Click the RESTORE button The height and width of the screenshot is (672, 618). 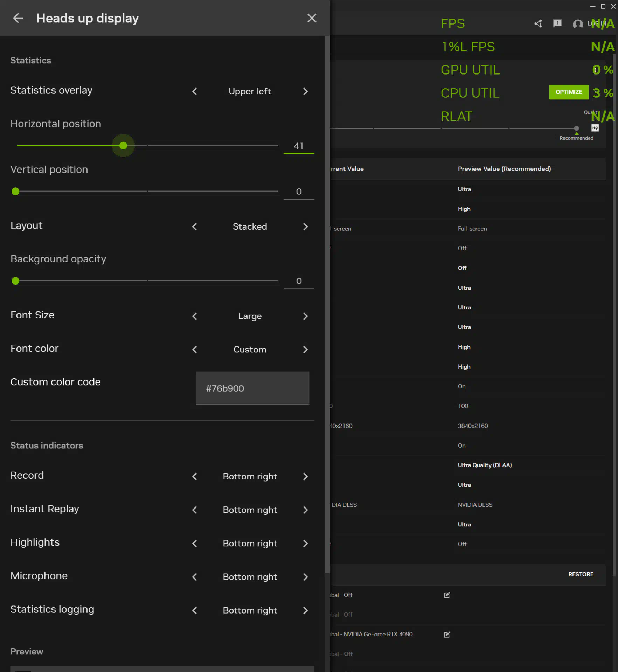coord(581,574)
